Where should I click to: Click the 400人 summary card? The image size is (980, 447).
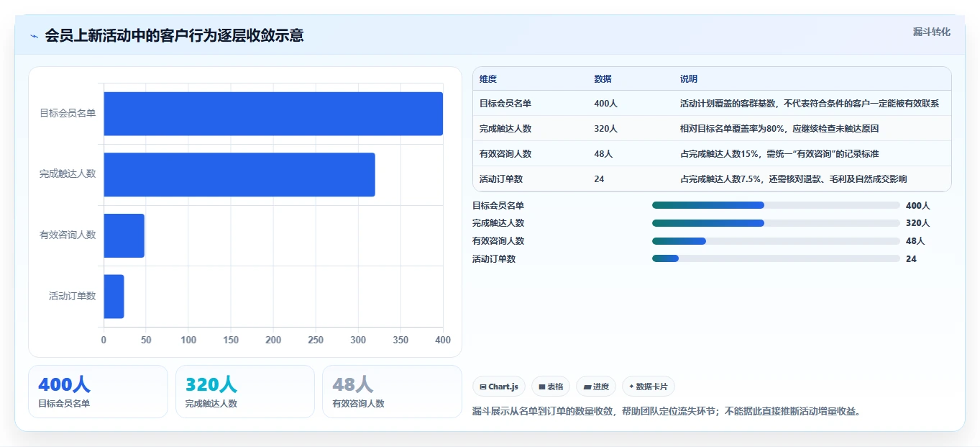click(98, 392)
